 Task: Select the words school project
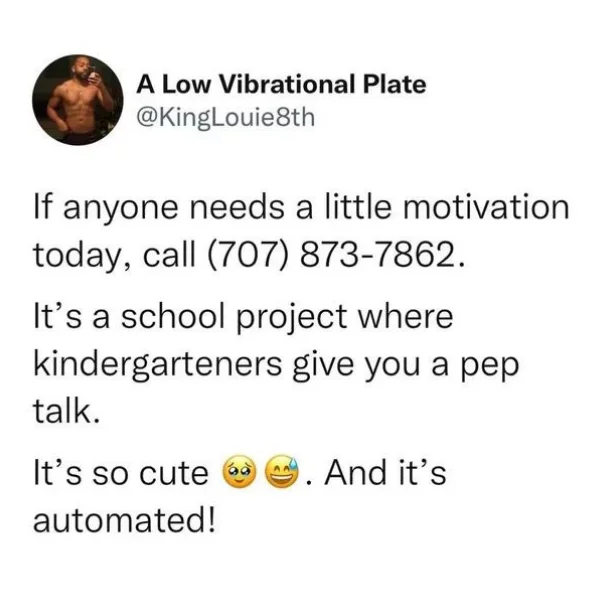pyautogui.click(x=234, y=317)
